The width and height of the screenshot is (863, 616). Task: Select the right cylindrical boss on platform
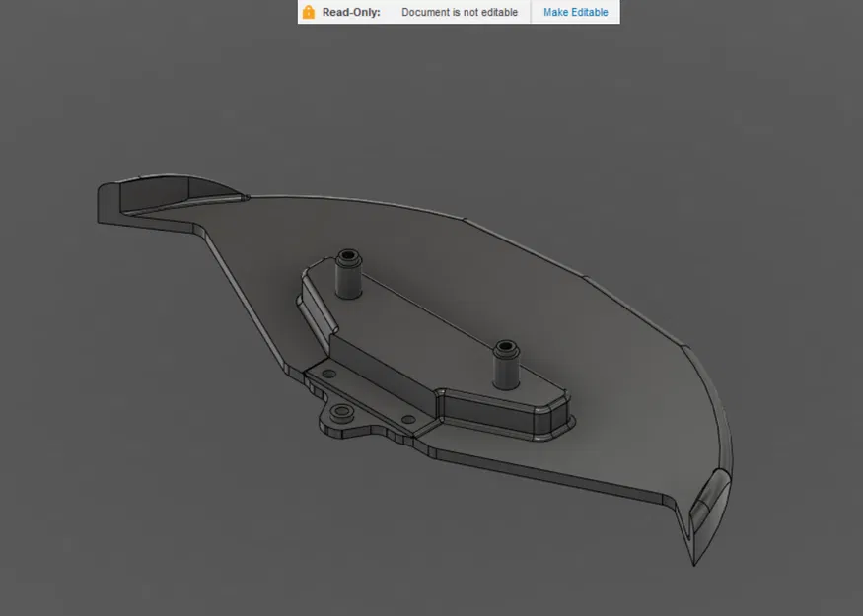506,366
